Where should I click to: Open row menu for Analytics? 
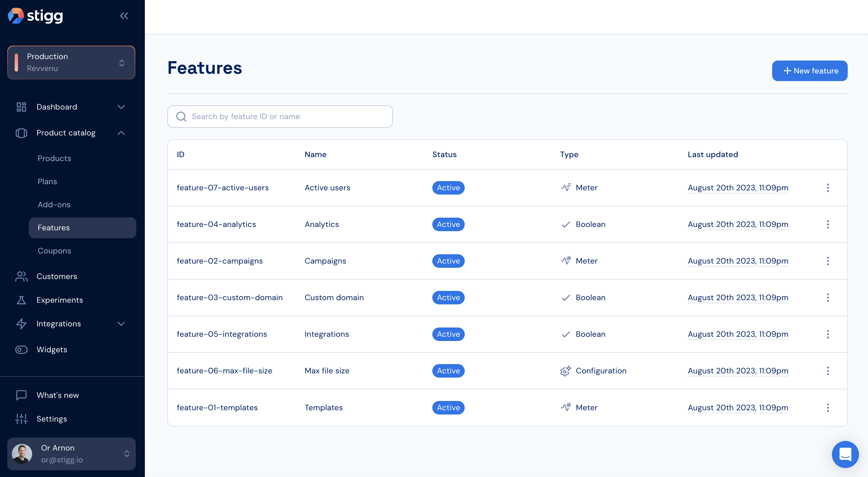pyautogui.click(x=828, y=224)
